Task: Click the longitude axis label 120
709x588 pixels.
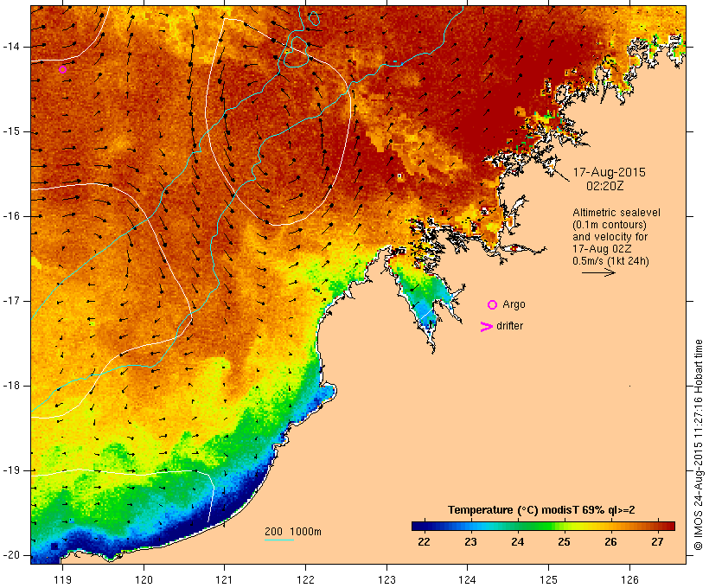Action: pyautogui.click(x=144, y=579)
